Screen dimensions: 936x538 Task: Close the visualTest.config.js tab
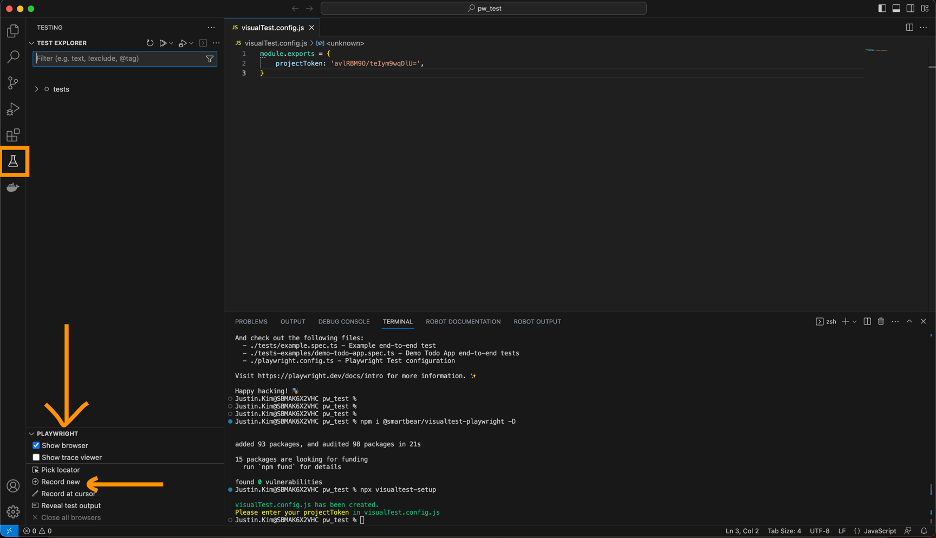(312, 27)
